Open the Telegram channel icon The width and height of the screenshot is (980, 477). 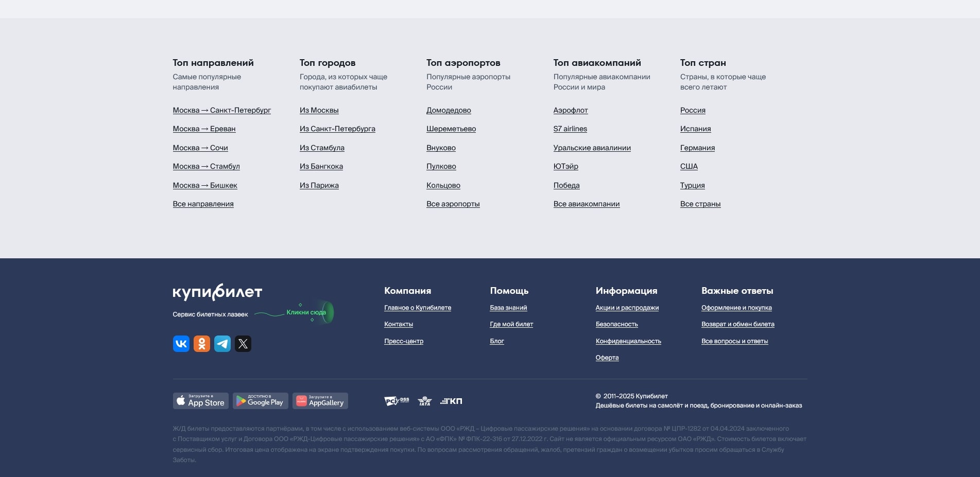coord(222,344)
